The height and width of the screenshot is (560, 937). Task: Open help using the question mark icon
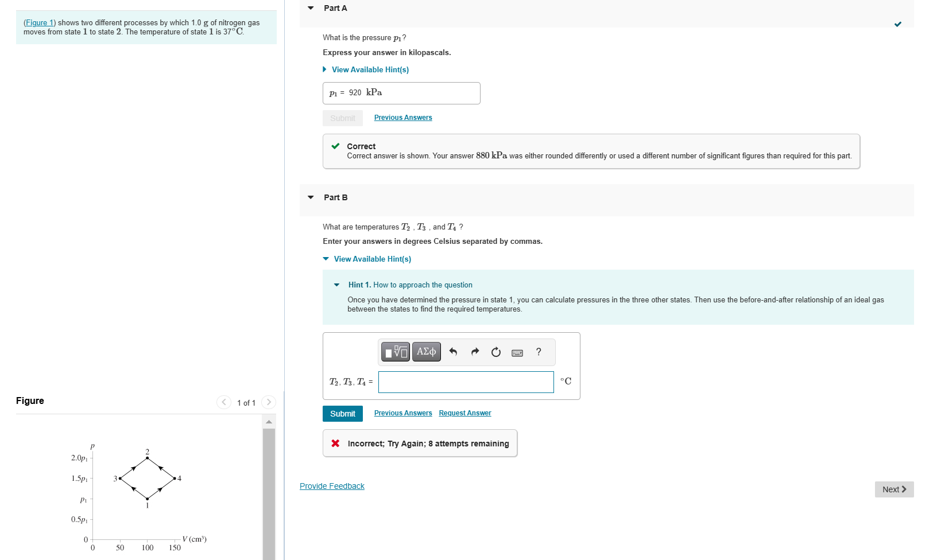538,352
